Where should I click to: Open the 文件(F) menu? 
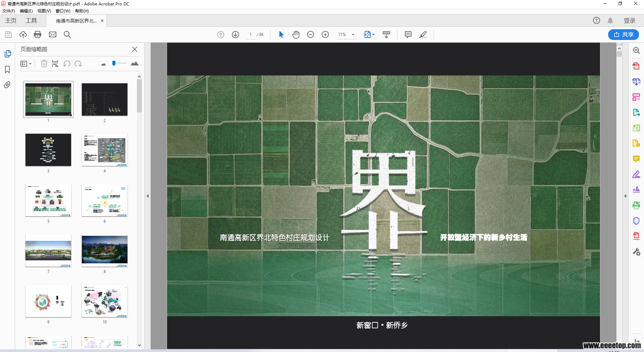(9, 11)
